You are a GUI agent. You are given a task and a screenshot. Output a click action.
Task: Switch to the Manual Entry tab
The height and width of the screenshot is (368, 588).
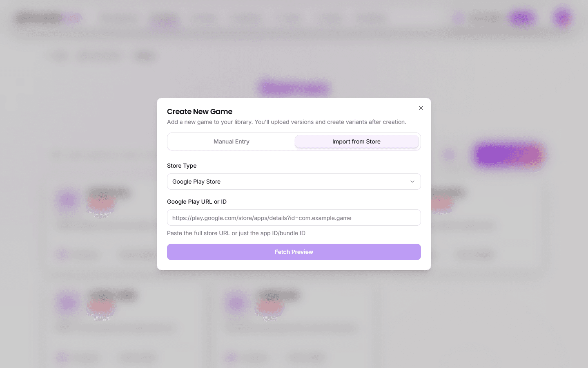tap(231, 141)
